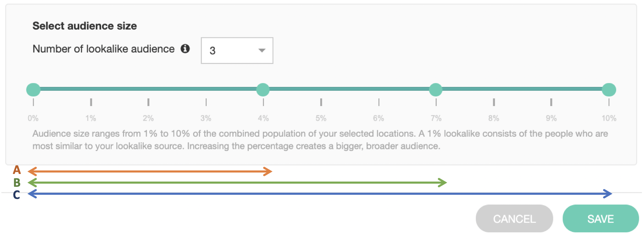Select the slider handle at 0%
Screen dimensions: 644x240
[x=33, y=90]
